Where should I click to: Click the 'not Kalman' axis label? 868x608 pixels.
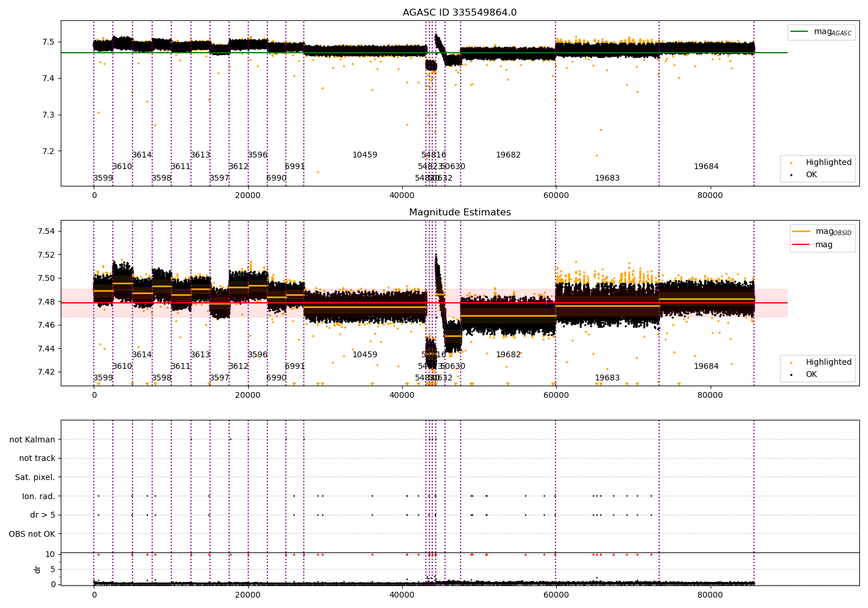(x=32, y=439)
